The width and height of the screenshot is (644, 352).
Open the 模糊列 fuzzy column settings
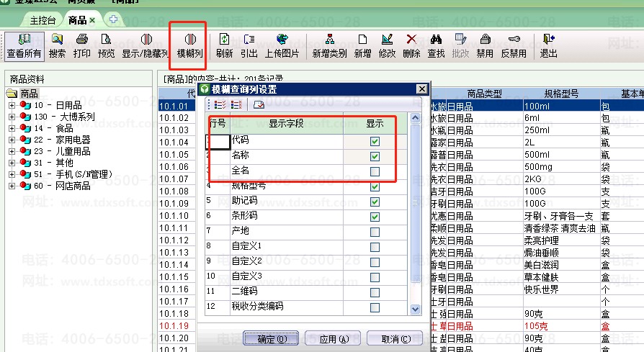pyautogui.click(x=189, y=45)
